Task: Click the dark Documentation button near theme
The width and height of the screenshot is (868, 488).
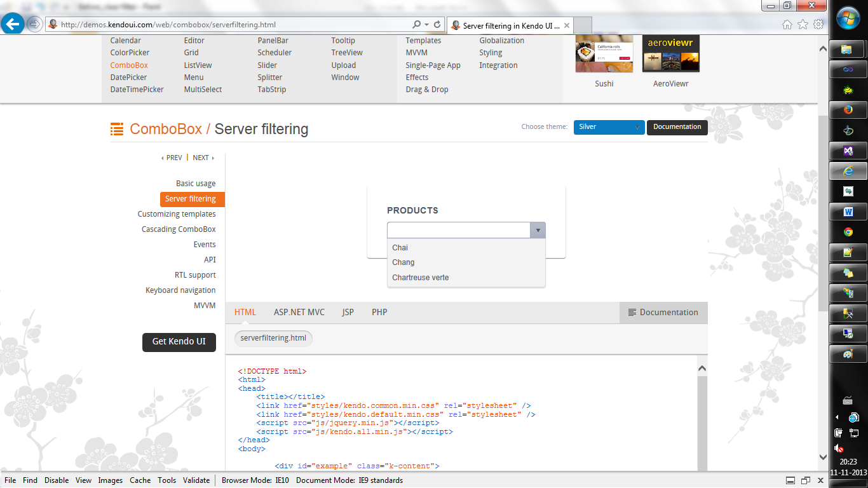Action: point(677,127)
